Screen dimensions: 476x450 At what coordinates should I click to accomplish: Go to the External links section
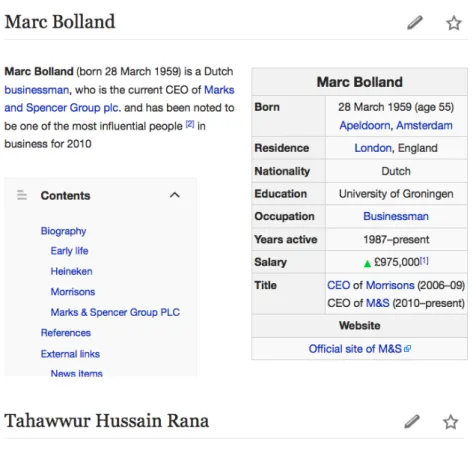pyautogui.click(x=70, y=354)
